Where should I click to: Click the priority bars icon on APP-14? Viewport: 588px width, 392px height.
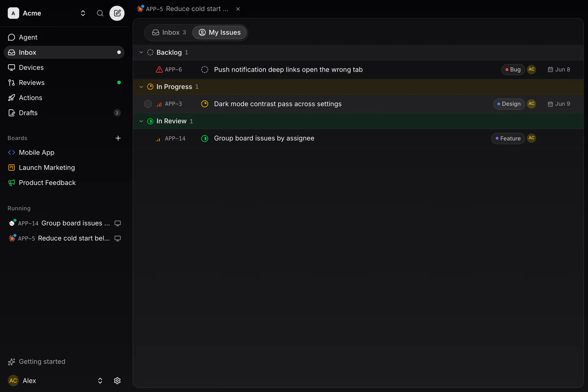(x=158, y=139)
